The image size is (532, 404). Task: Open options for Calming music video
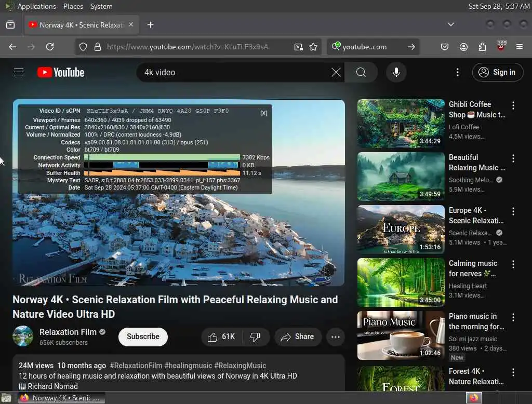513,264
